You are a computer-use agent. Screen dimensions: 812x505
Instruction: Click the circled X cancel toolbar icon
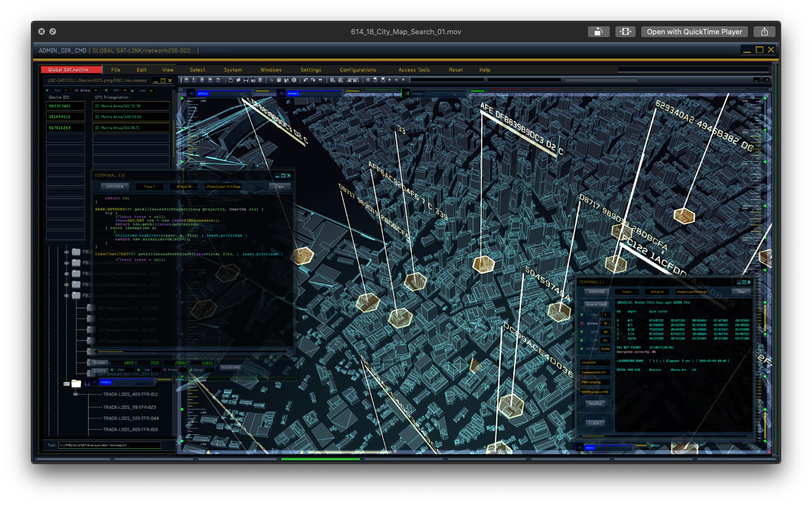coord(294,80)
